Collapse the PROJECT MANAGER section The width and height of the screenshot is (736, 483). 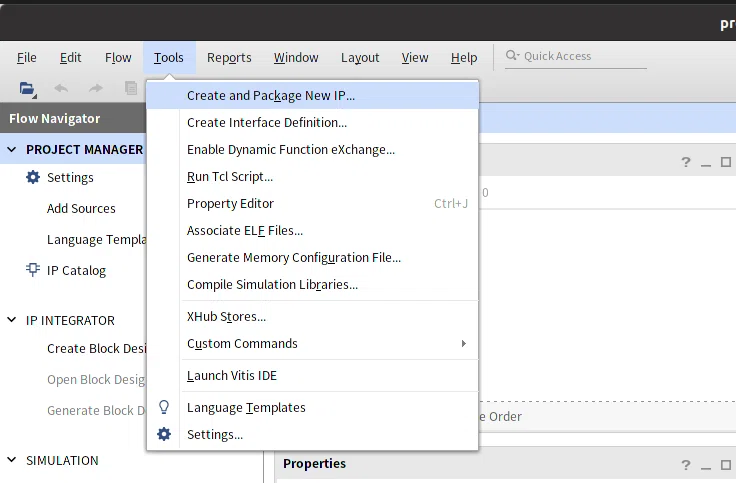[12, 149]
